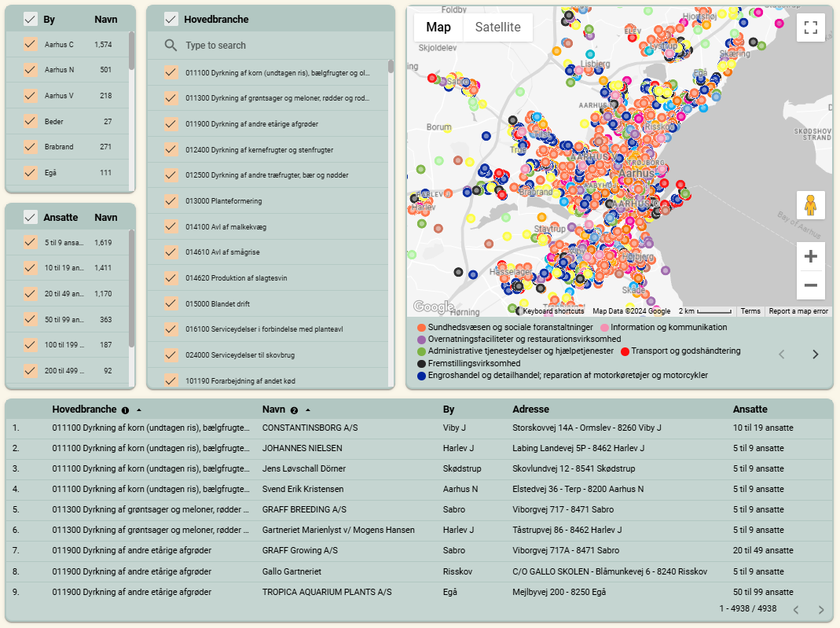The width and height of the screenshot is (840, 628).
Task: Sort table by Navn column arrow
Action: coord(308,410)
